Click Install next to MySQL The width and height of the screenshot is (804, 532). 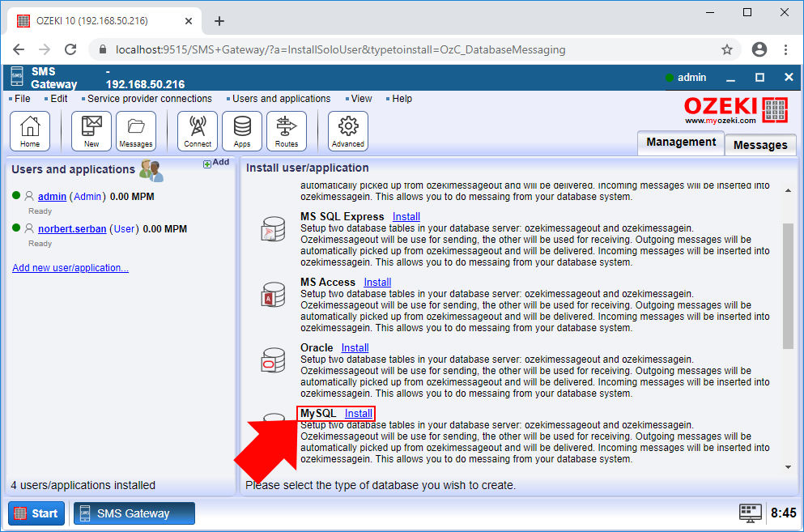tap(358, 413)
